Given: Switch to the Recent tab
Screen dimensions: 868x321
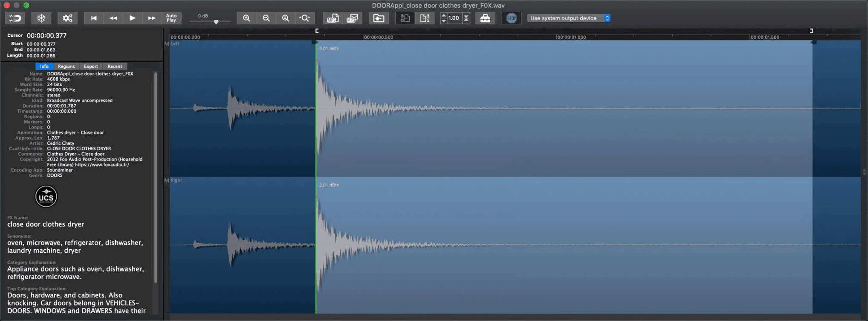Looking at the screenshot, I should 115,66.
